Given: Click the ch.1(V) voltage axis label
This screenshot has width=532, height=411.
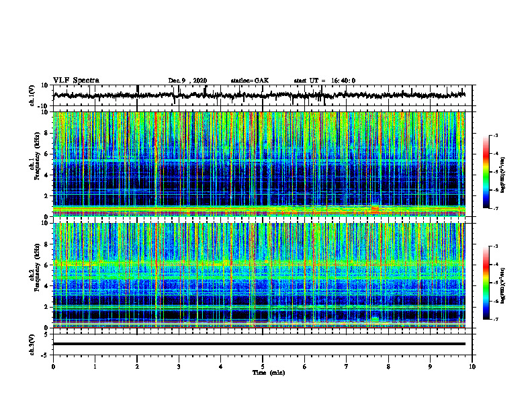Looking at the screenshot, I should (32, 95).
